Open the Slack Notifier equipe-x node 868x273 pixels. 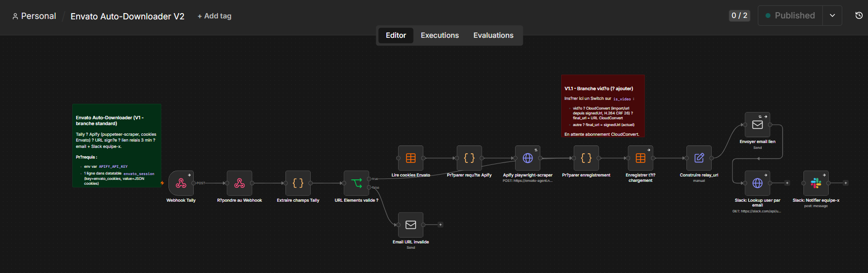(816, 183)
